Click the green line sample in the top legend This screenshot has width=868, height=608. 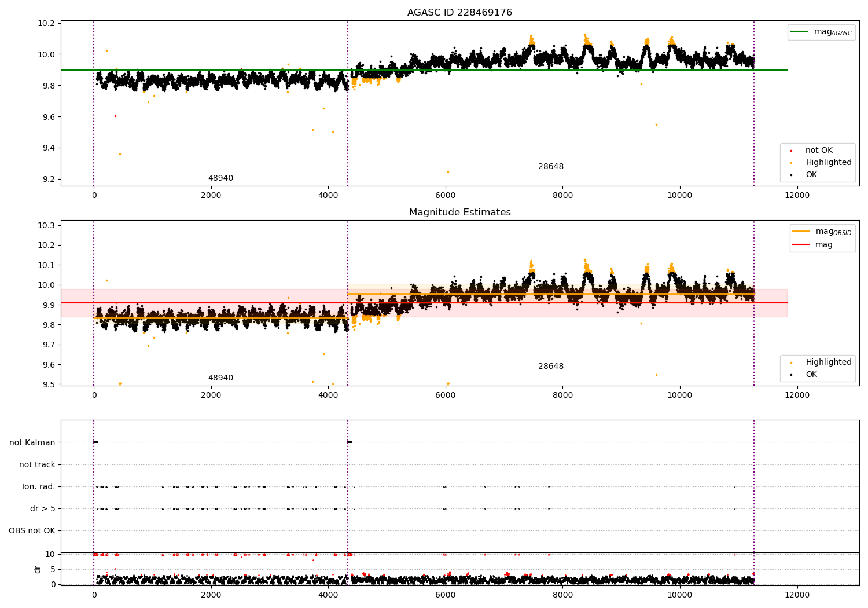(799, 32)
